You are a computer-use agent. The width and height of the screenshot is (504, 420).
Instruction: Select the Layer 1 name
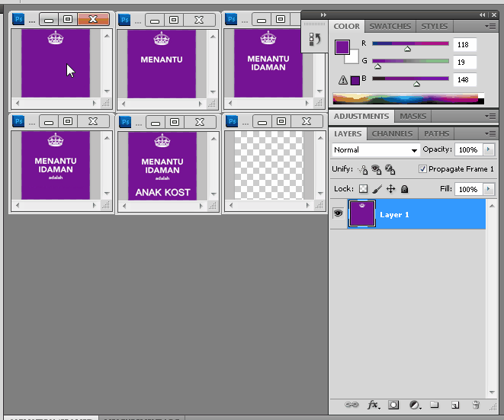[x=394, y=215]
